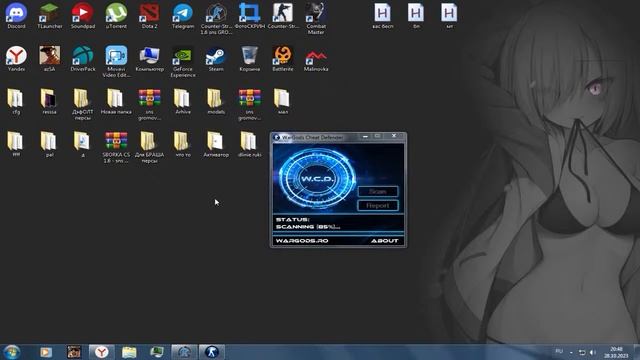Launch TLauncher from the desktop

50,16
